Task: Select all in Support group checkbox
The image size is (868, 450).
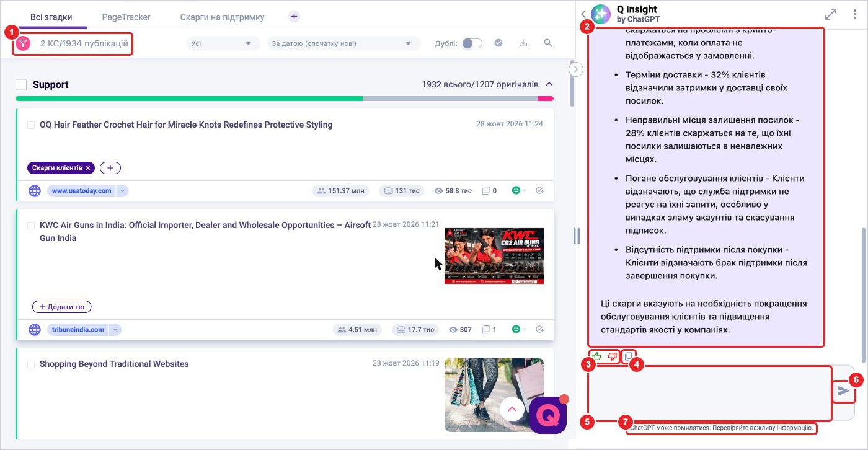Action: pos(21,85)
